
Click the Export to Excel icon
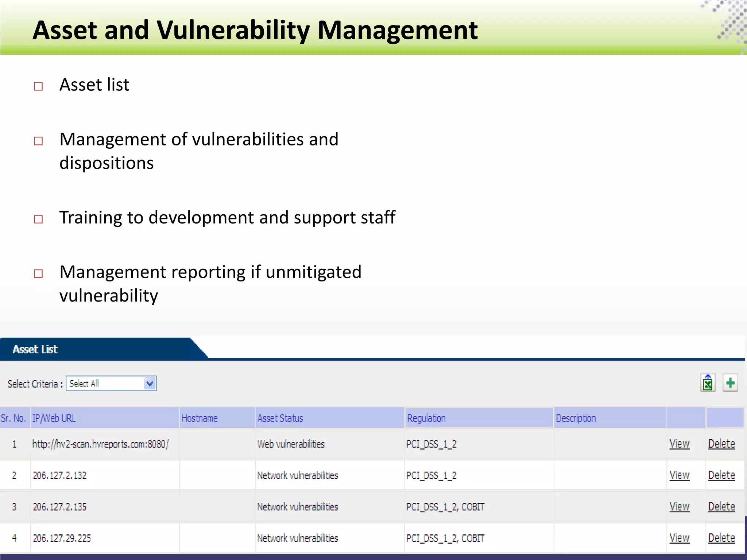coord(708,383)
